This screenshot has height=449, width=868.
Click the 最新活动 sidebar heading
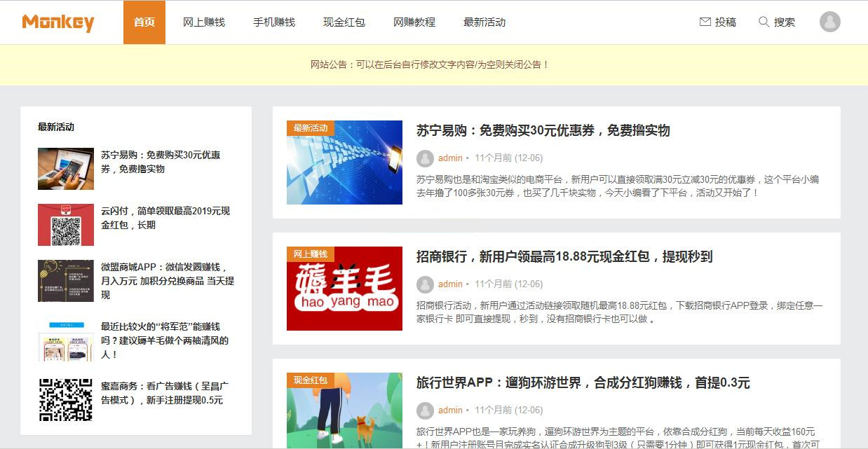[56, 127]
